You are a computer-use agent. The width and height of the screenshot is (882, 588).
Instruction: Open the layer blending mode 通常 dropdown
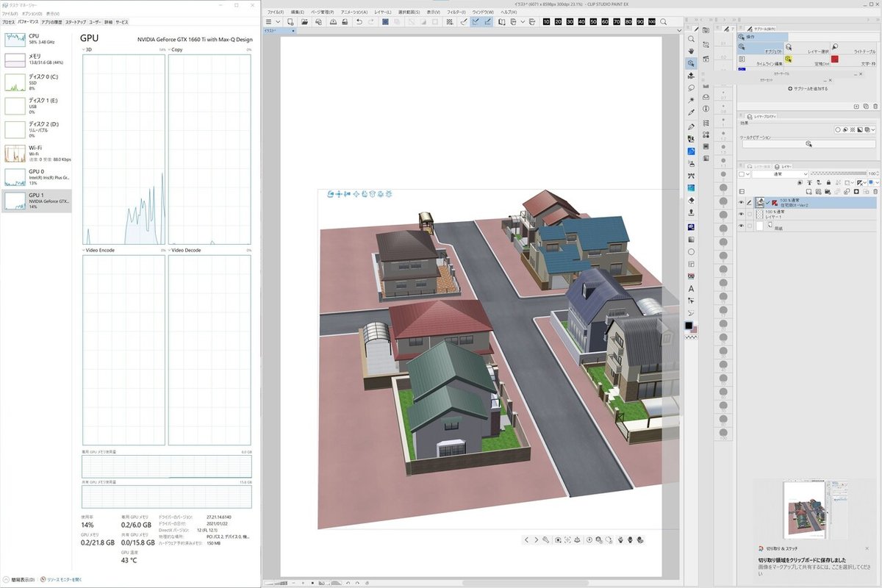(x=781, y=174)
